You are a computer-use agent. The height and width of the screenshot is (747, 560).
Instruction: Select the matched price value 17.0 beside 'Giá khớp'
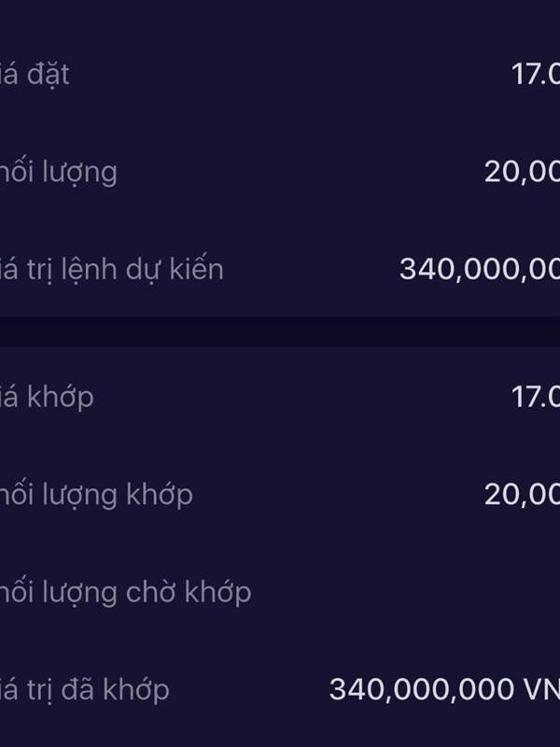(535, 397)
